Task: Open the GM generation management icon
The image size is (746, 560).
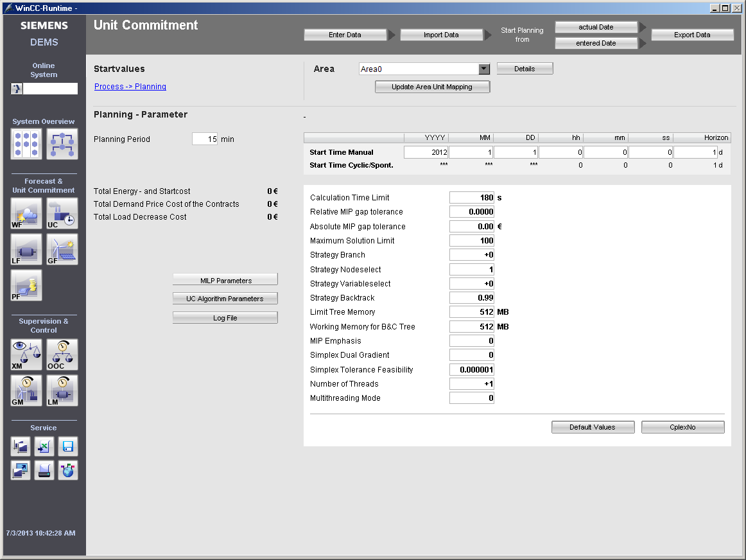Action: 26,390
